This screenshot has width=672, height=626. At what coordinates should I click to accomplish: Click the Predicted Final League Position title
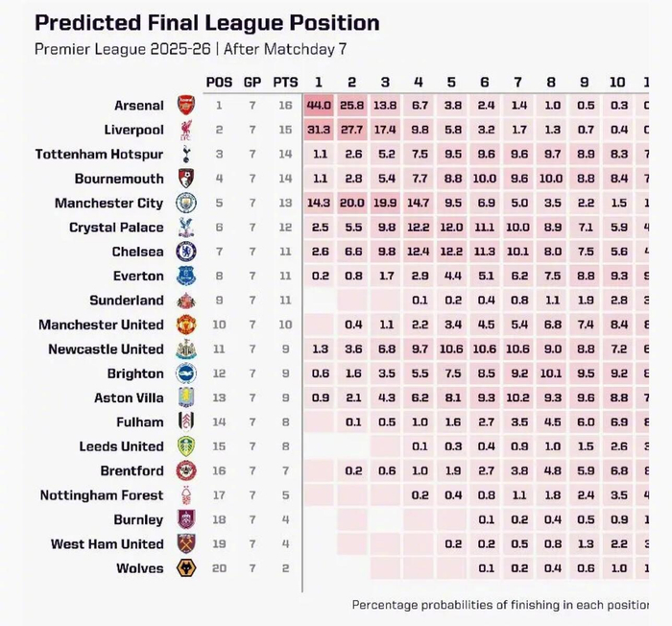[x=206, y=23]
